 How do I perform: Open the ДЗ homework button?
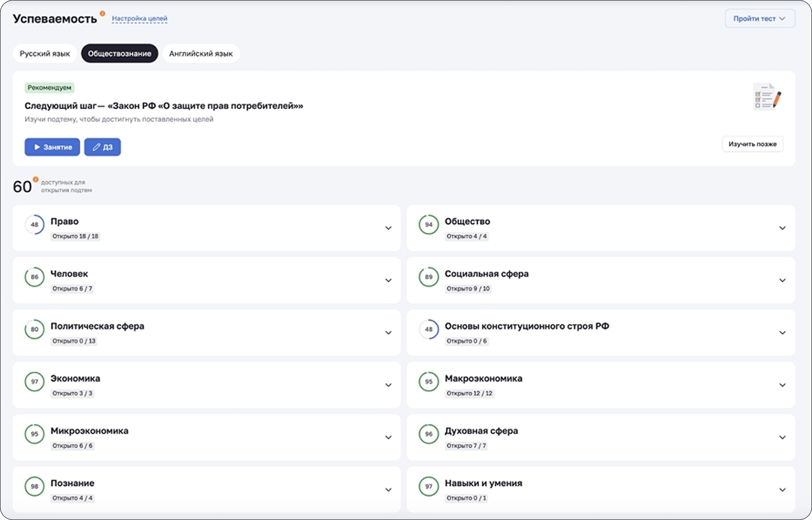[102, 147]
